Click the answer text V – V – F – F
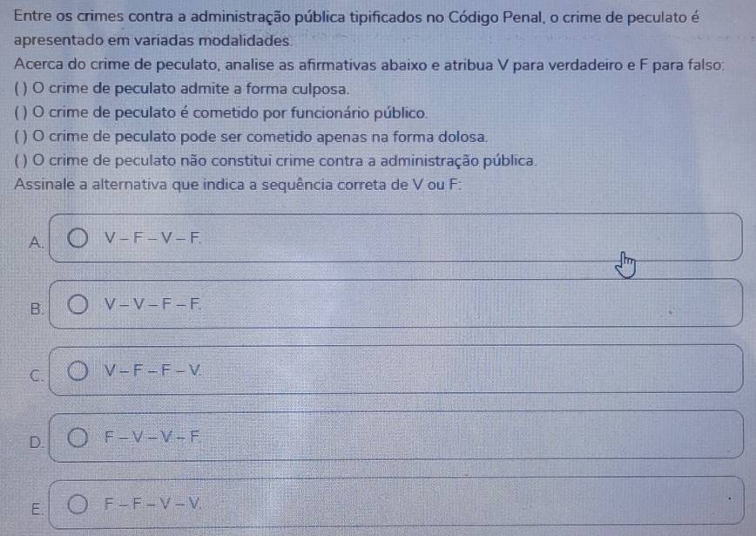The image size is (756, 536). pos(152,304)
